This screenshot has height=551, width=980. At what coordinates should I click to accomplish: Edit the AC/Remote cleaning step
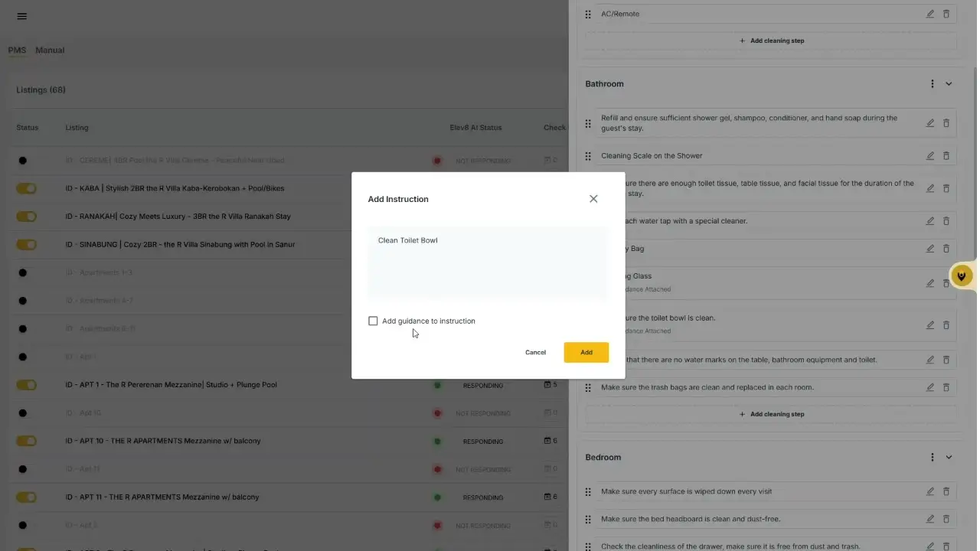pyautogui.click(x=930, y=14)
